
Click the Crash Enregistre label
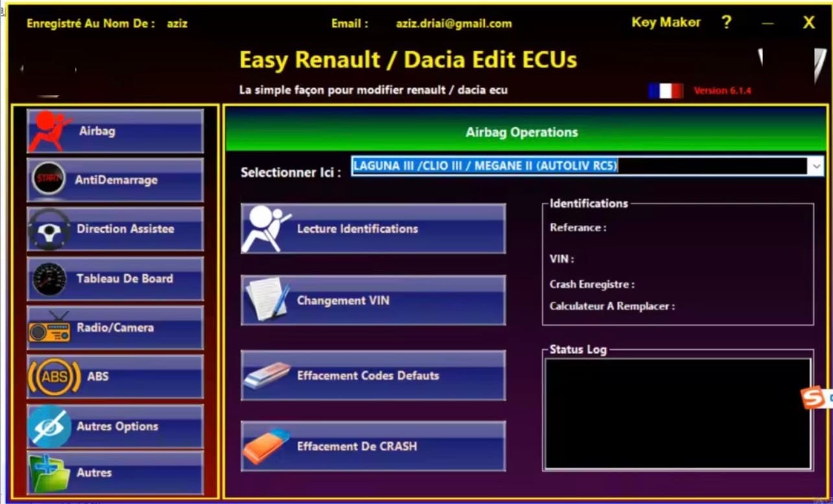coord(592,284)
